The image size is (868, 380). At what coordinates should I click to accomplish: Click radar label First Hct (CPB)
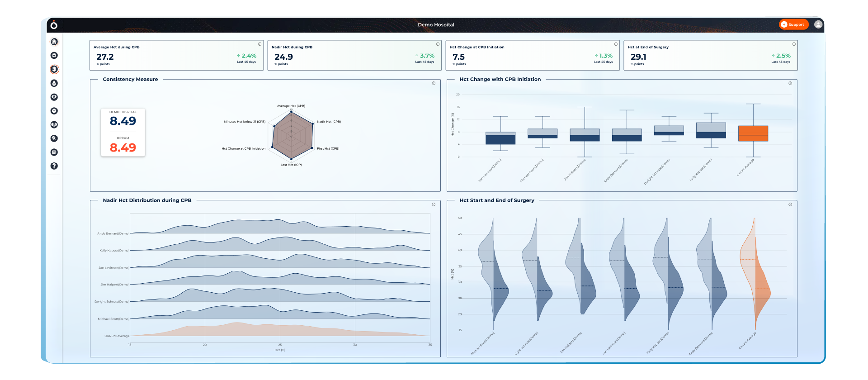pyautogui.click(x=328, y=148)
